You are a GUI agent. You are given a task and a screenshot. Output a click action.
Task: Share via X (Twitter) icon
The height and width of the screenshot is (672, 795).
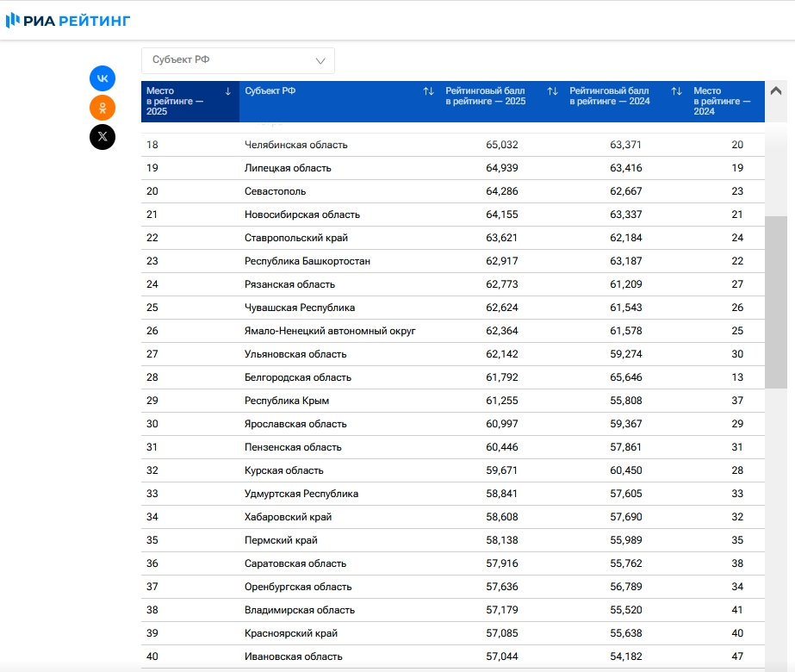102,137
